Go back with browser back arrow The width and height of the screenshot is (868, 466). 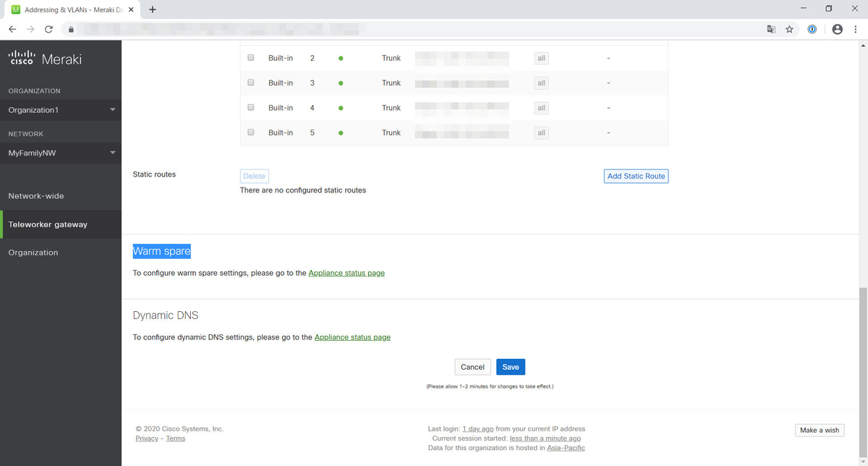point(12,30)
